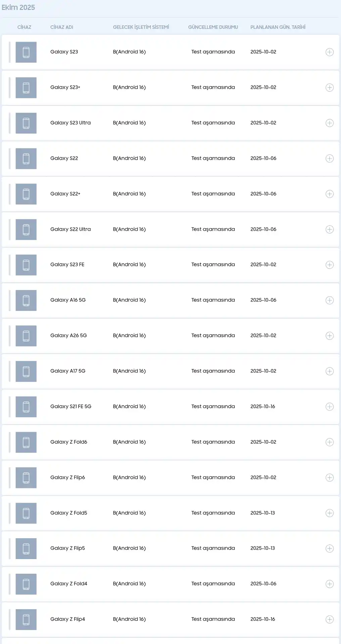Click the Galaxy S21 FE 5G phone icon

[x=26, y=407]
